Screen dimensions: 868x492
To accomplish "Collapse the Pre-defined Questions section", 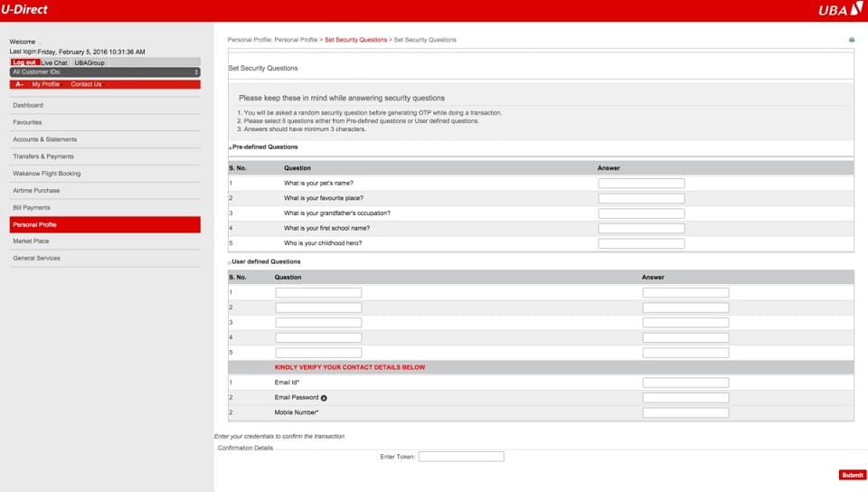I will [x=230, y=147].
